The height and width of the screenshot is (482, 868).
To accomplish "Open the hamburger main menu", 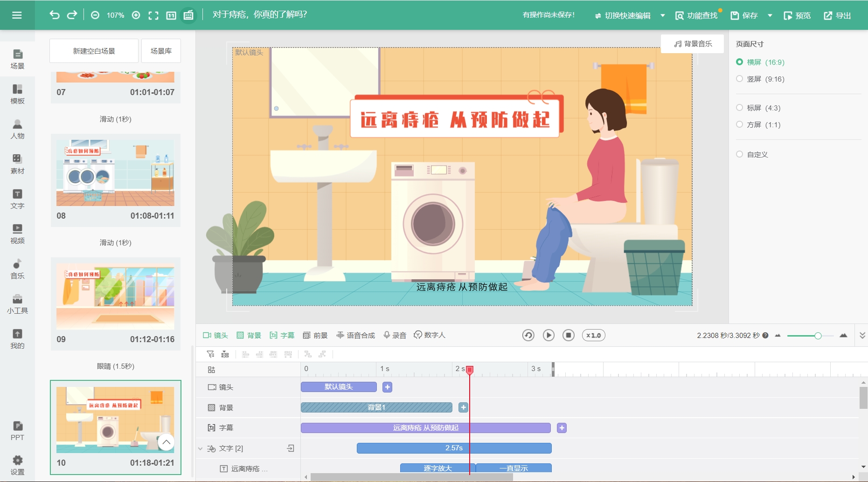I will tap(17, 15).
